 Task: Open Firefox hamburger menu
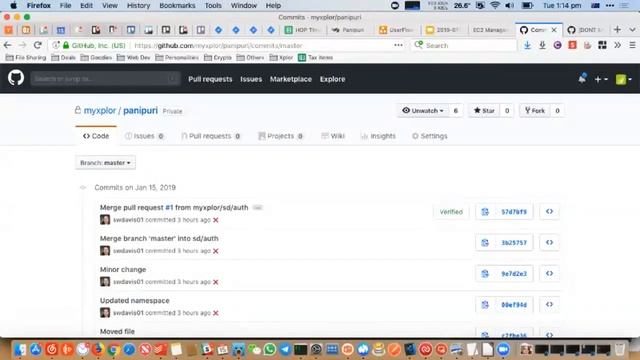[x=632, y=45]
